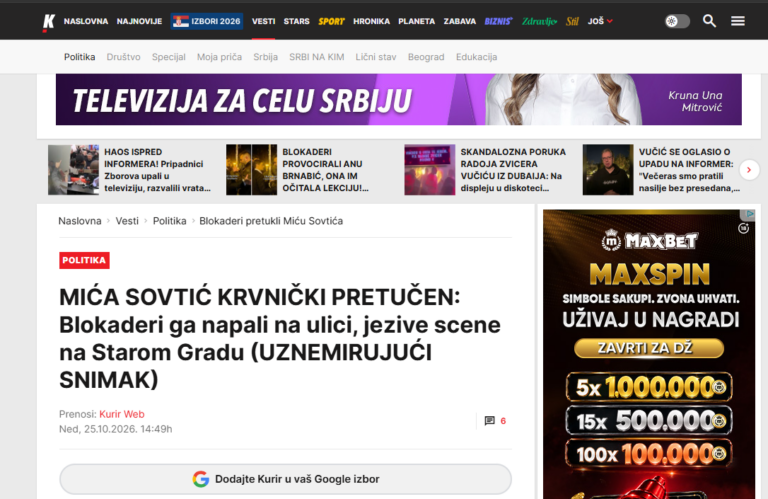Screen dimensions: 768x499
Task: Open Zdravlje section
Action: pyautogui.click(x=539, y=21)
